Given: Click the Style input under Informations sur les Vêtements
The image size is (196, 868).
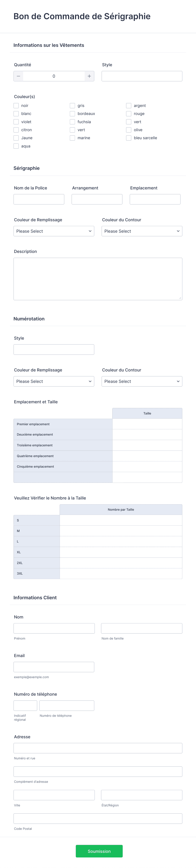Looking at the screenshot, I should pos(142,76).
